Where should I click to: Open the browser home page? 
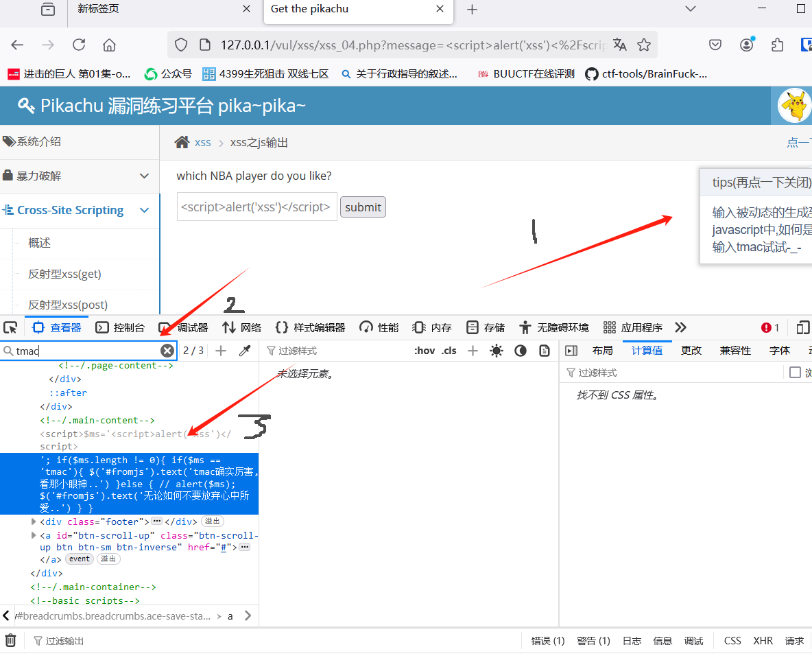tap(109, 45)
